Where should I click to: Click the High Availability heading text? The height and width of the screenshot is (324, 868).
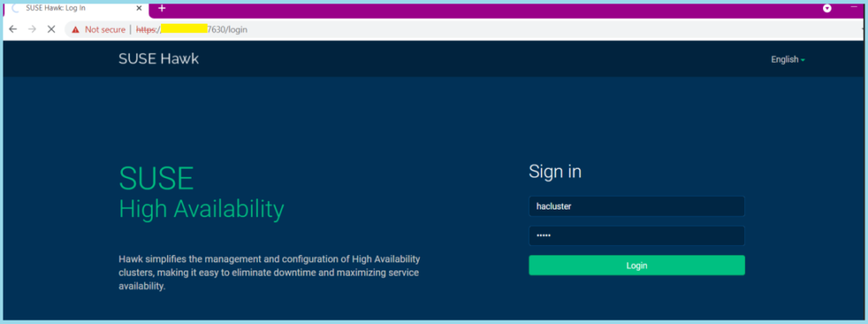tap(202, 209)
